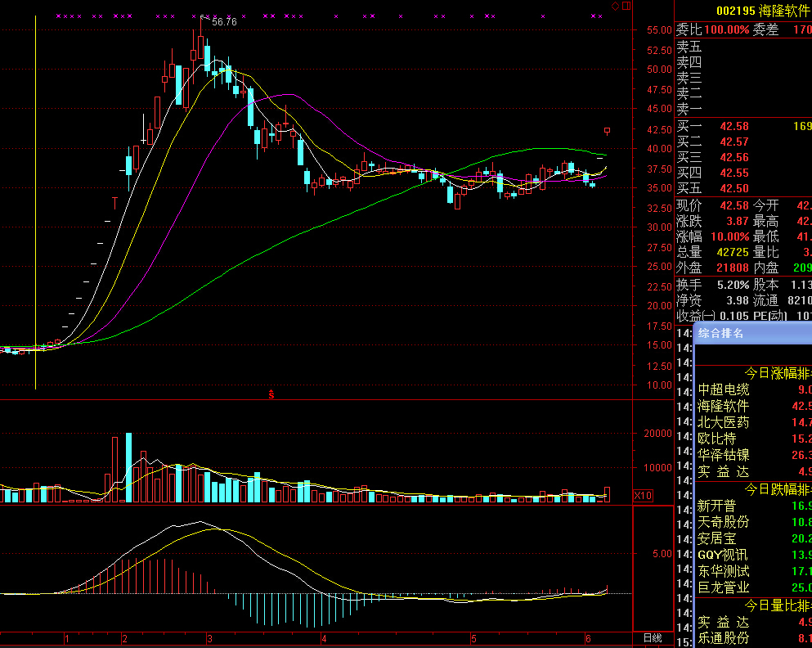812x648 pixels.
Task: Click the red T marker on the price chart
Action: coord(114,203)
